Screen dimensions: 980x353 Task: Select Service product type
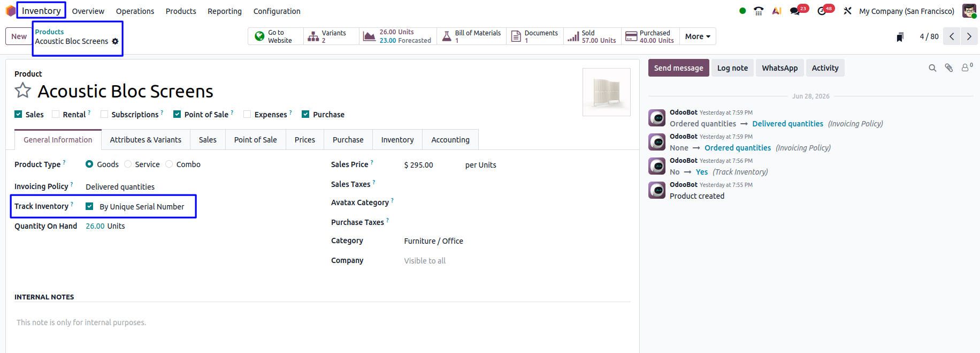pyautogui.click(x=128, y=164)
